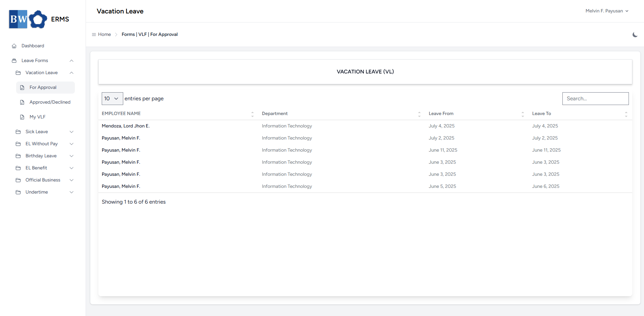Image resolution: width=644 pixels, height=316 pixels.
Task: Collapse the Vacation Leave submenu chevron
Action: click(x=72, y=73)
